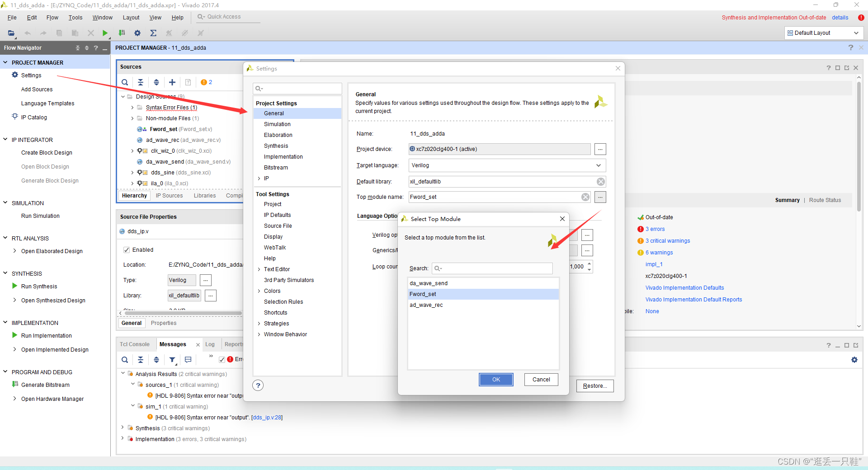Click the green Run toolbar icon

tap(105, 33)
